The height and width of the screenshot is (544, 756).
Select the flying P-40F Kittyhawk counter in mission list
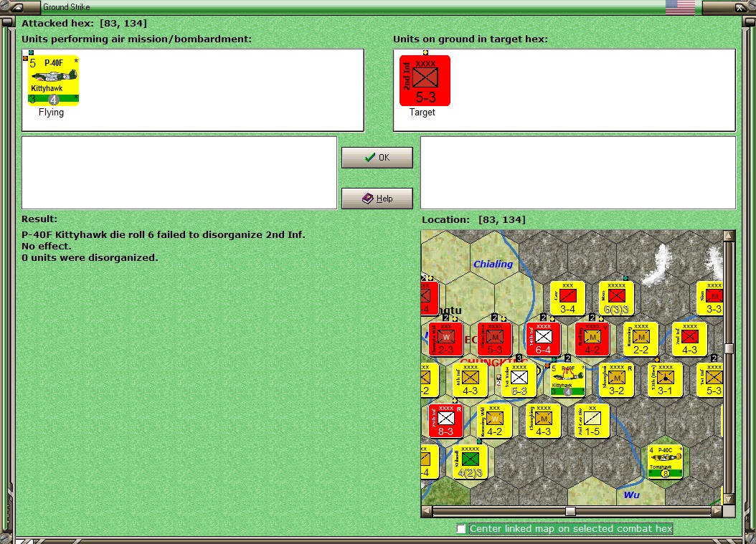[53, 80]
